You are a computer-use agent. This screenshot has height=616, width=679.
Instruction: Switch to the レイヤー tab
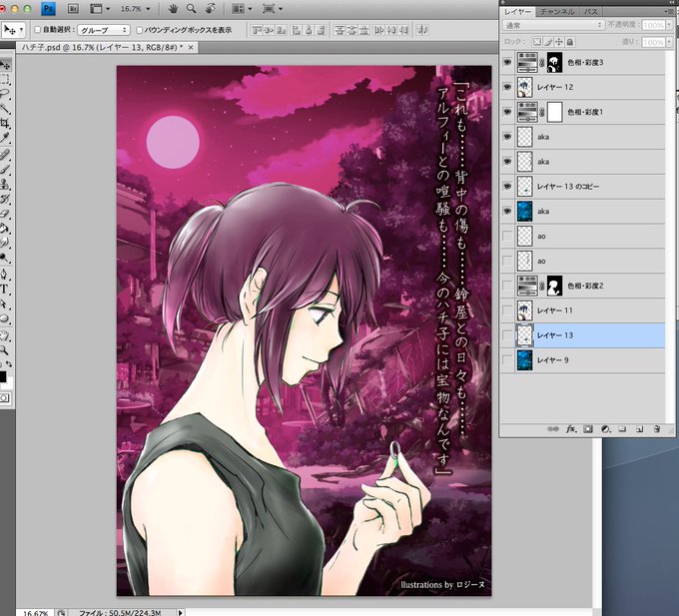(518, 12)
